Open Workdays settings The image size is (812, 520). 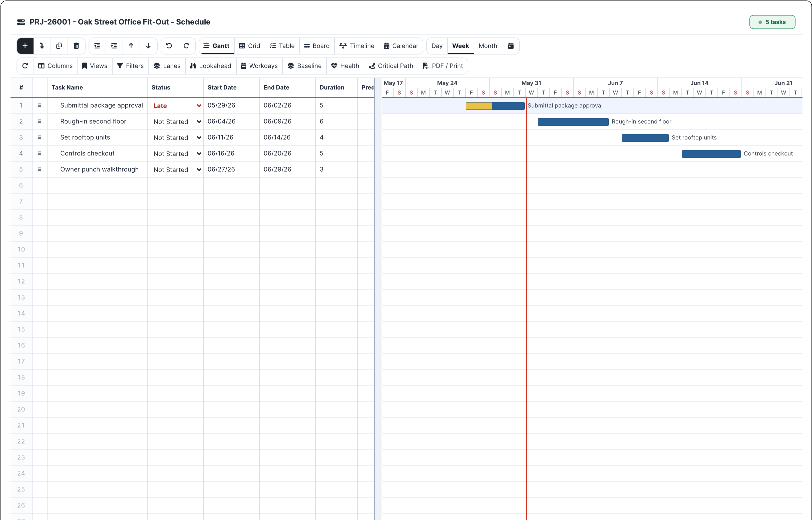(259, 66)
